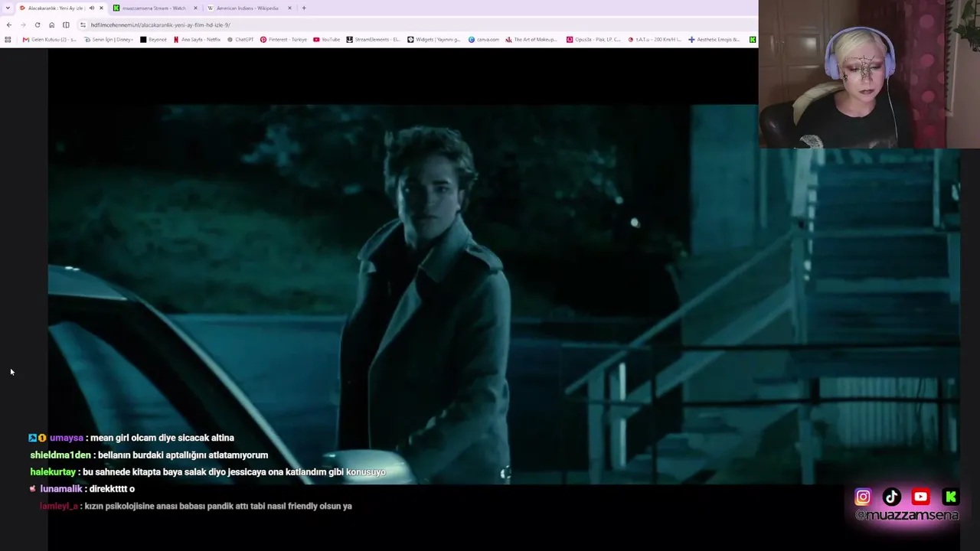Screen dimensions: 980x551
Task: Click the chat username umaysa
Action: (67, 438)
